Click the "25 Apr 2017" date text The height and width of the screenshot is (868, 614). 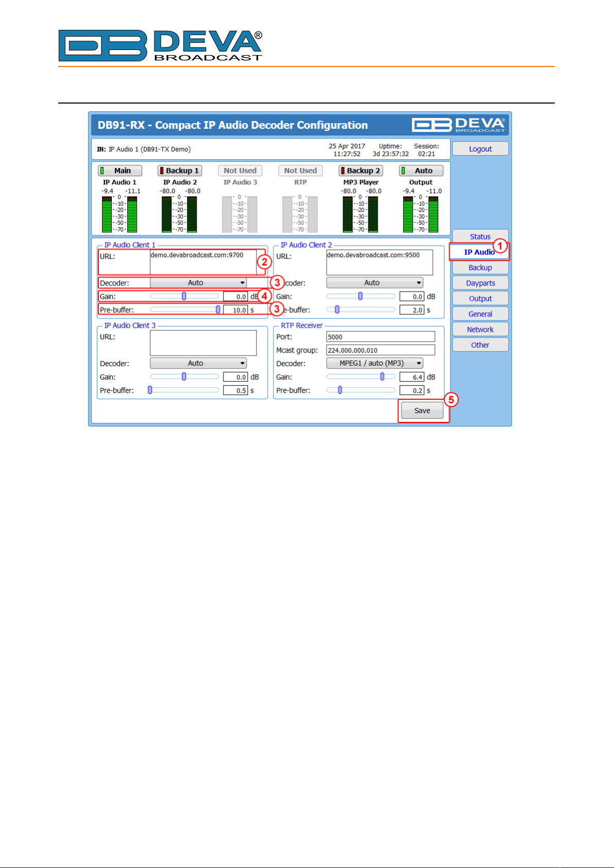[x=347, y=146]
